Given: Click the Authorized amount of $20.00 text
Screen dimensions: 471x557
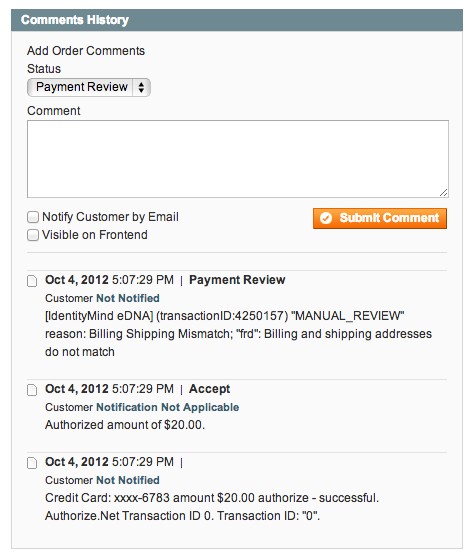Looking at the screenshot, I should [x=125, y=425].
